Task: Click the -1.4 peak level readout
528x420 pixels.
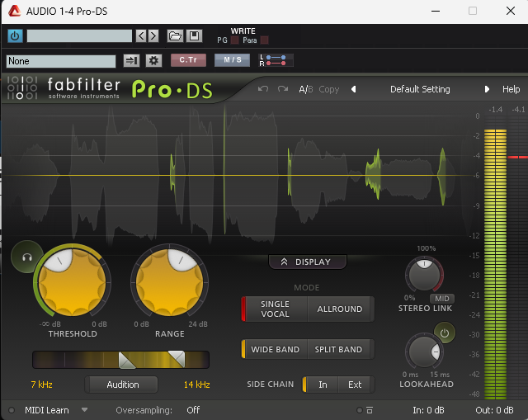Action: click(x=495, y=110)
